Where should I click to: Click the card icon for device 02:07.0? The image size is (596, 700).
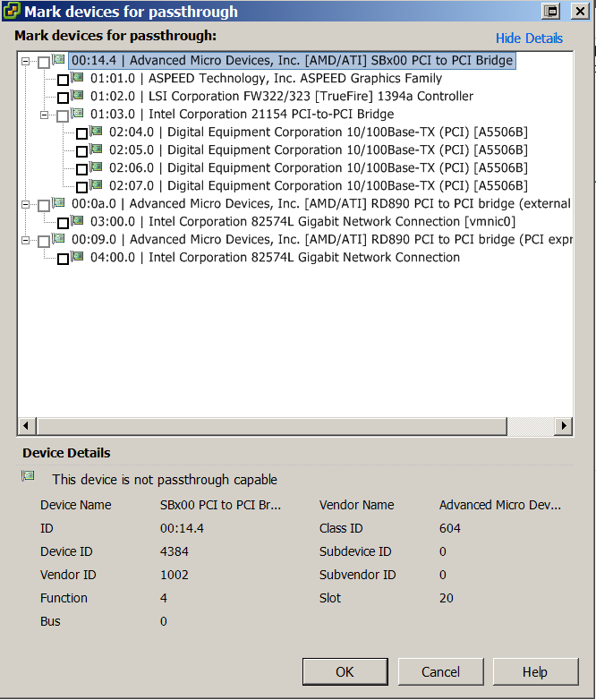tap(96, 184)
